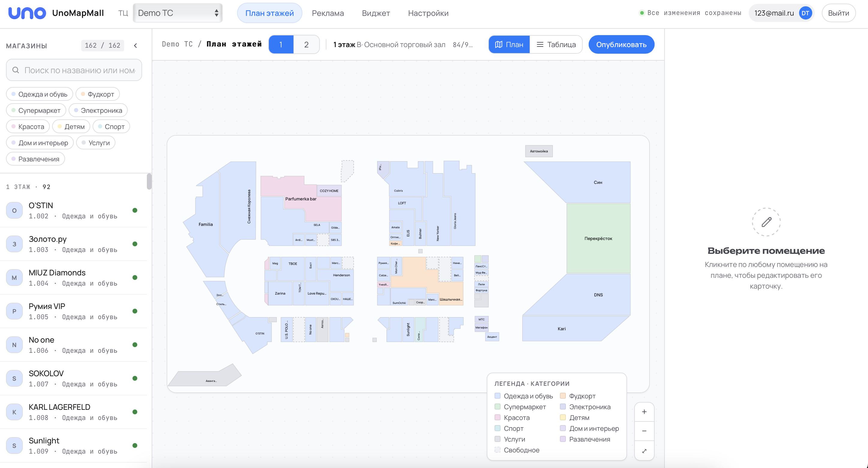
Task: Zoom in on the floor plan
Action: [644, 412]
